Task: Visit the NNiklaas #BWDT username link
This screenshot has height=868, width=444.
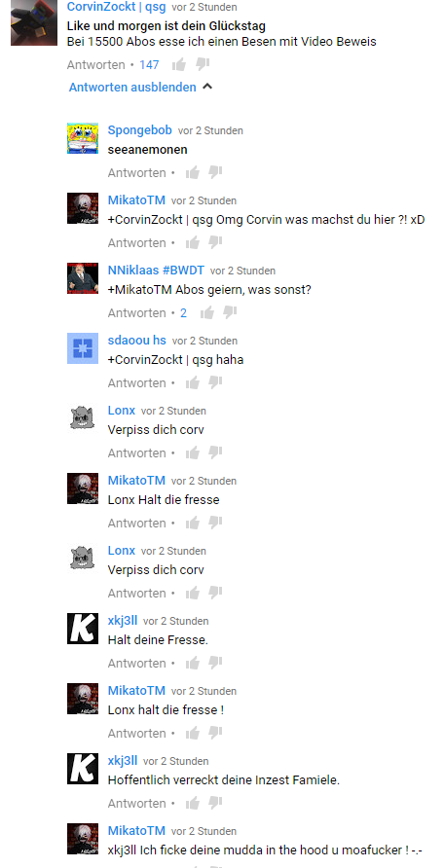Action: pyautogui.click(x=156, y=271)
